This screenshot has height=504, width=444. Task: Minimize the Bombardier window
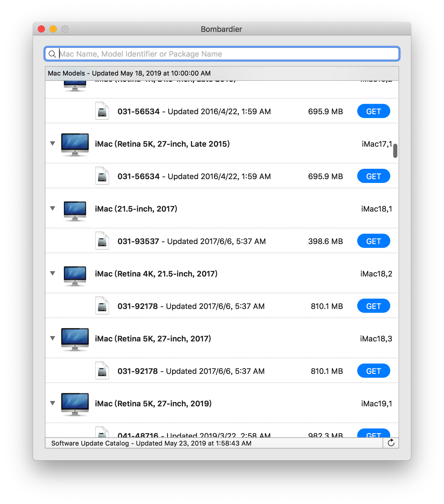[x=53, y=29]
